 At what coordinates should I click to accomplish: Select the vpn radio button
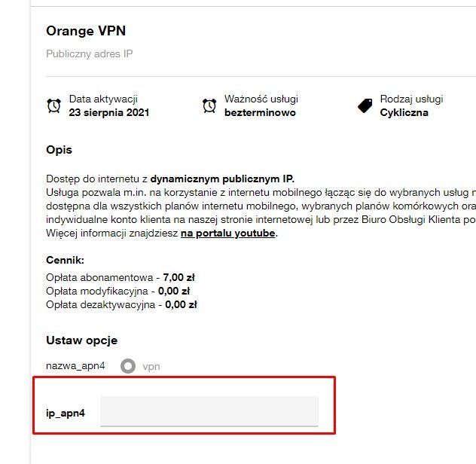tap(128, 366)
